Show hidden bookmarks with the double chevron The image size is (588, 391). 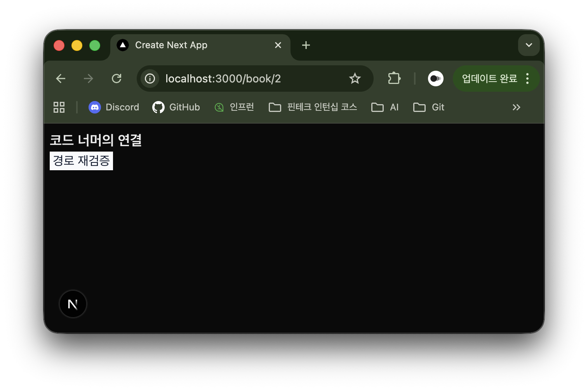[516, 107]
